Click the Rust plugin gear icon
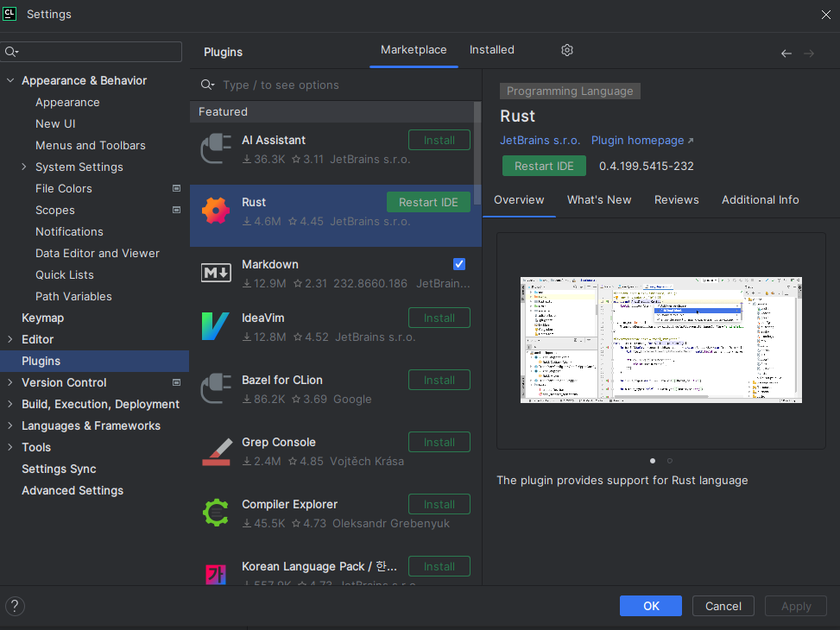 point(216,211)
